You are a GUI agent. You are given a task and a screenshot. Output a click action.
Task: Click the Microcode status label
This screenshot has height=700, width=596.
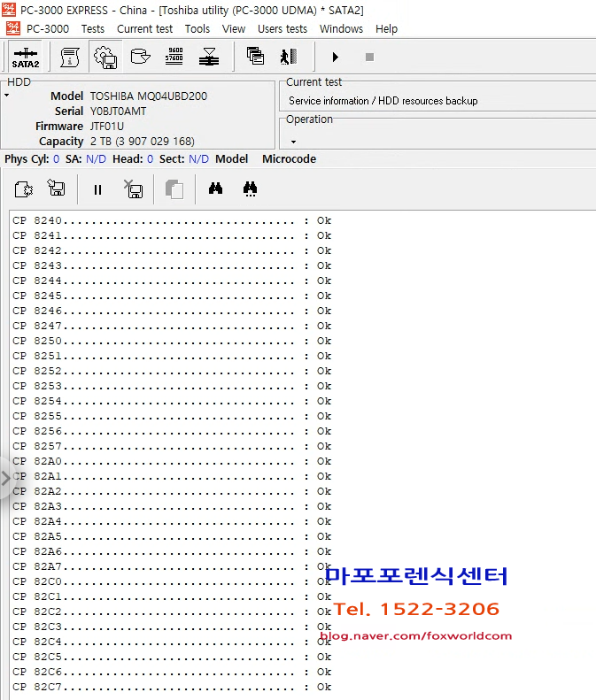coord(289,159)
